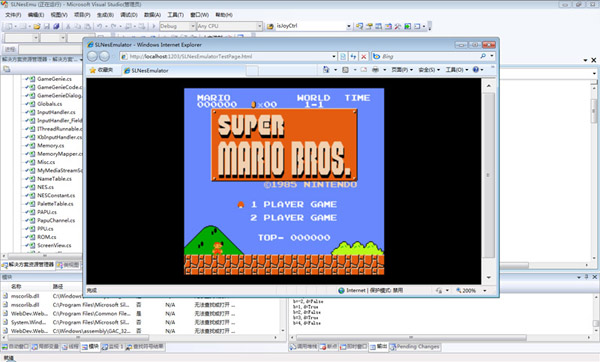Screen dimensions: 600x362
Task: Open the 帮助(H) help menu
Action: pos(223,15)
